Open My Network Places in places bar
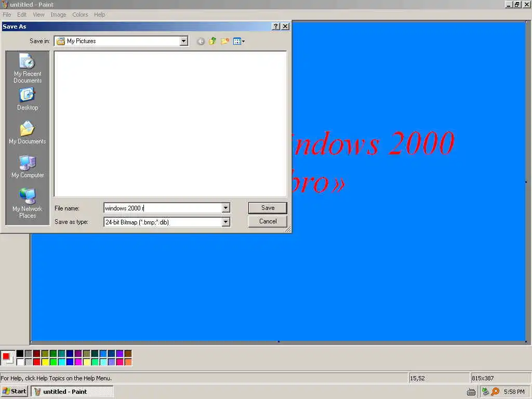 (28, 203)
